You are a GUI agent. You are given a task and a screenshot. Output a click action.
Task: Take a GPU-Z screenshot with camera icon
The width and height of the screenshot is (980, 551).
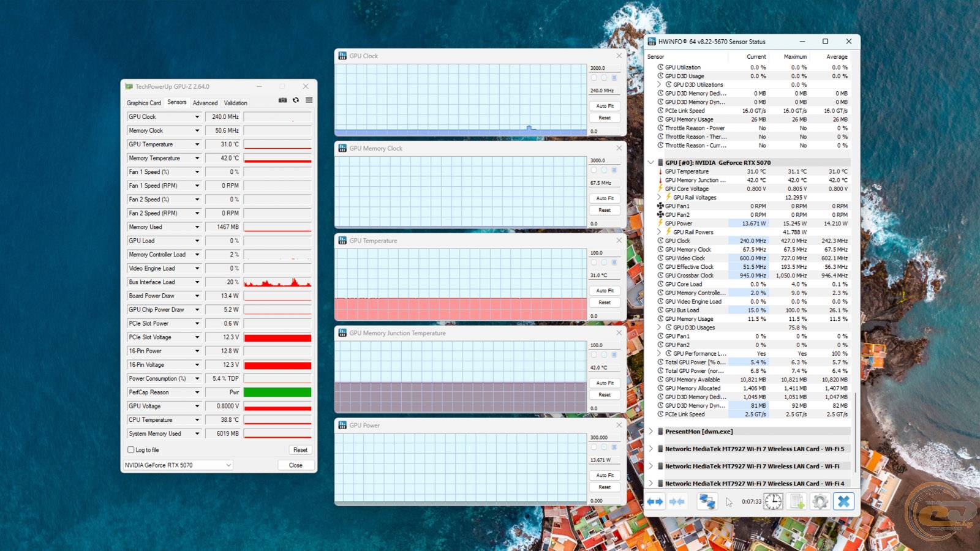(282, 100)
